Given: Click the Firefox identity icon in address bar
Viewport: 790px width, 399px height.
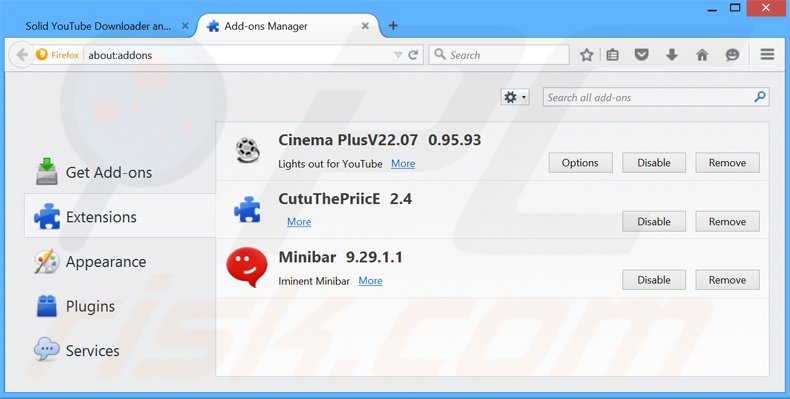Looking at the screenshot, I should click(42, 54).
